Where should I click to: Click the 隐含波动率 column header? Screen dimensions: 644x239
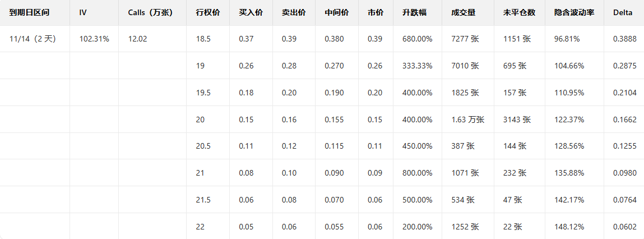coord(570,12)
